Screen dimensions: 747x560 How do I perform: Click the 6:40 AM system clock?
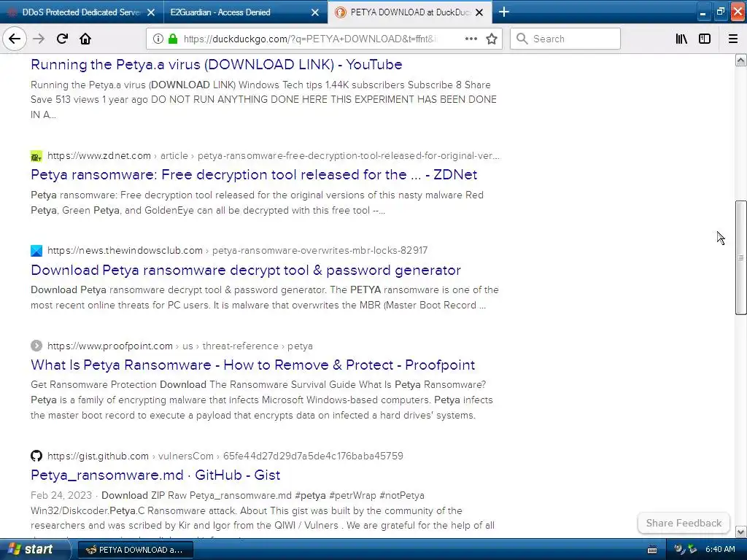tap(720, 549)
